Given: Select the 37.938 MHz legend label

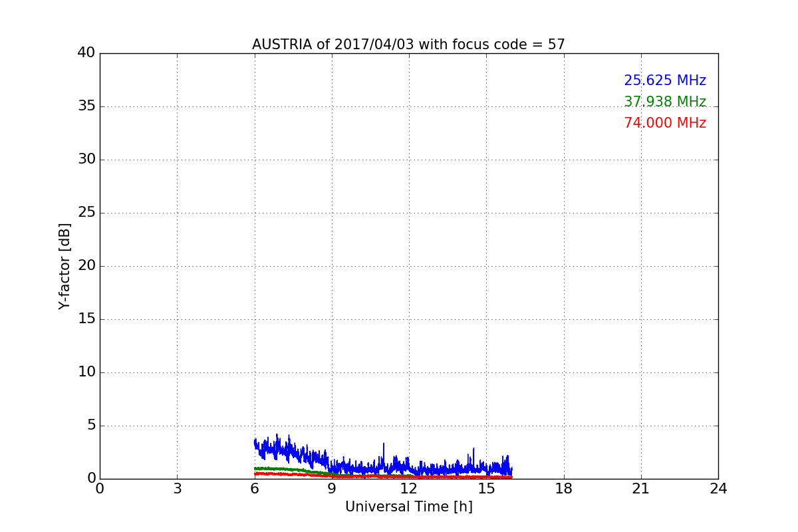Looking at the screenshot, I should 665,102.
